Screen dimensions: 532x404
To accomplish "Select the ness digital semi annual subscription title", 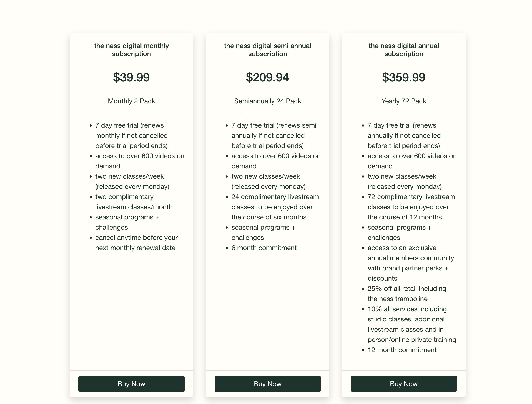I will 267,50.
